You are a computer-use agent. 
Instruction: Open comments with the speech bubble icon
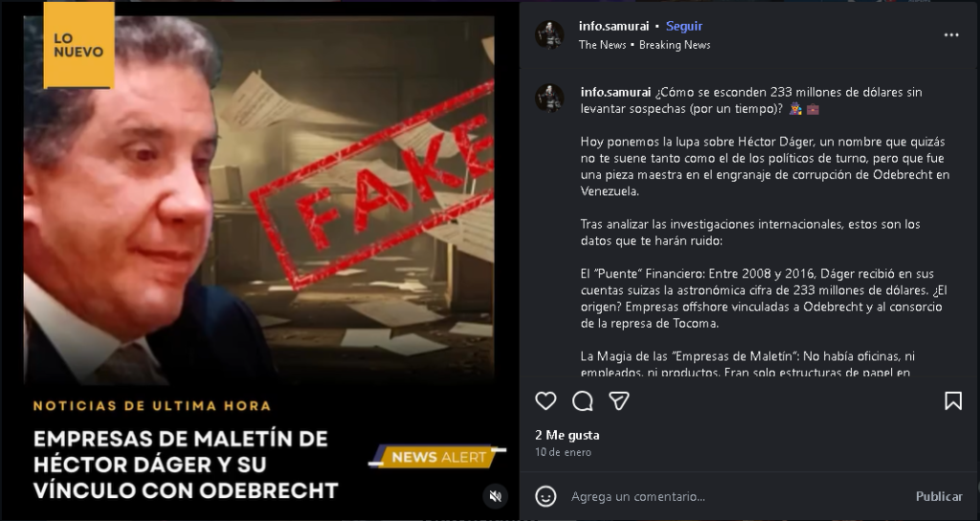[x=583, y=401]
